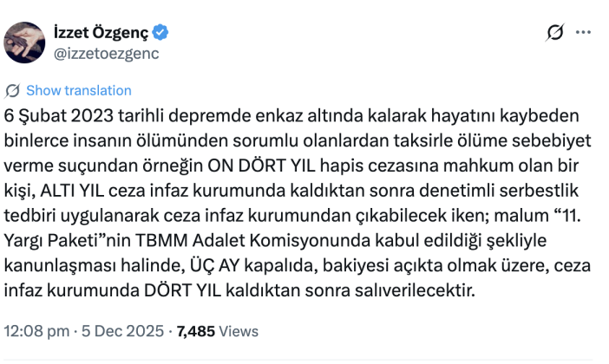Click the word Views in the footer

[239, 331]
